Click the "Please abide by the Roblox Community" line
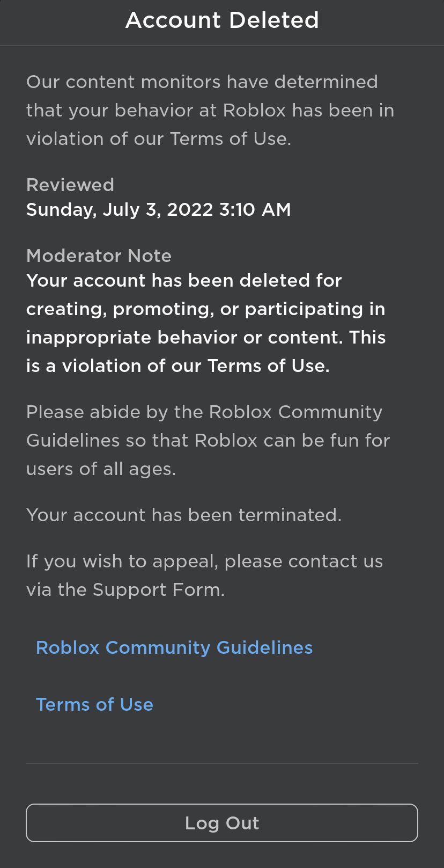 [x=204, y=412]
